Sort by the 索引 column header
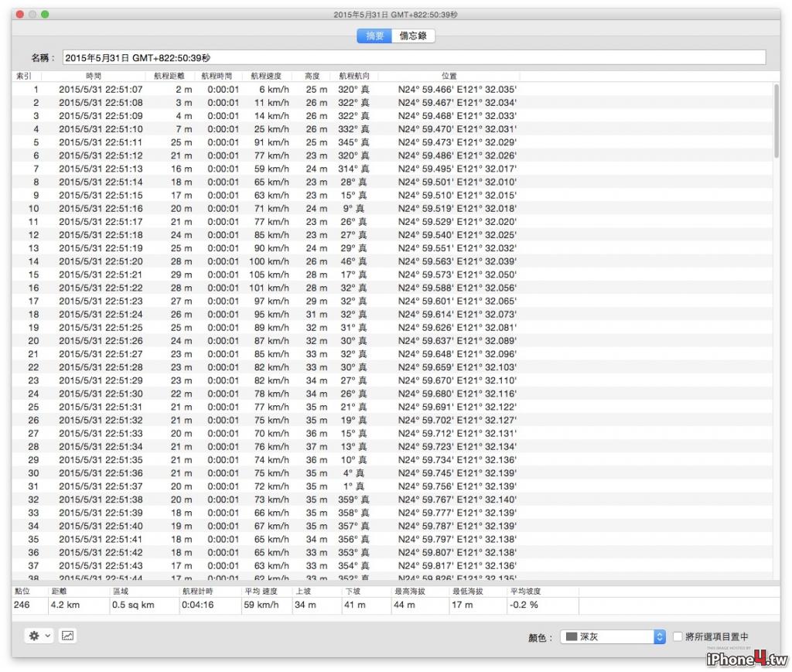Viewport: 792px width, 672px height. click(x=24, y=76)
